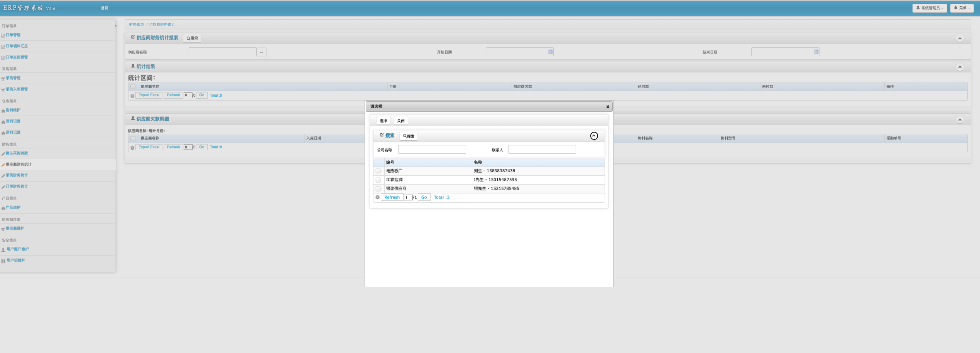Collapse the 供应商财务统计搜索 panel
The height and width of the screenshot is (353, 980).
coord(960,38)
